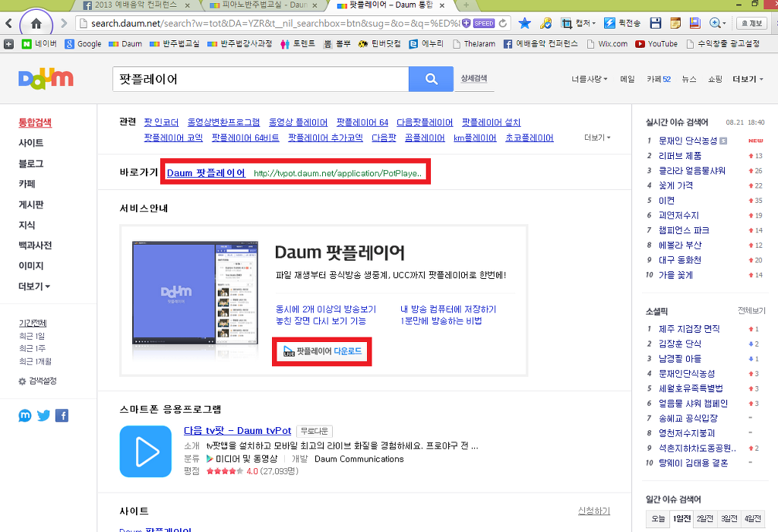
Task: Open related search 팟 인코더
Action: (x=161, y=122)
